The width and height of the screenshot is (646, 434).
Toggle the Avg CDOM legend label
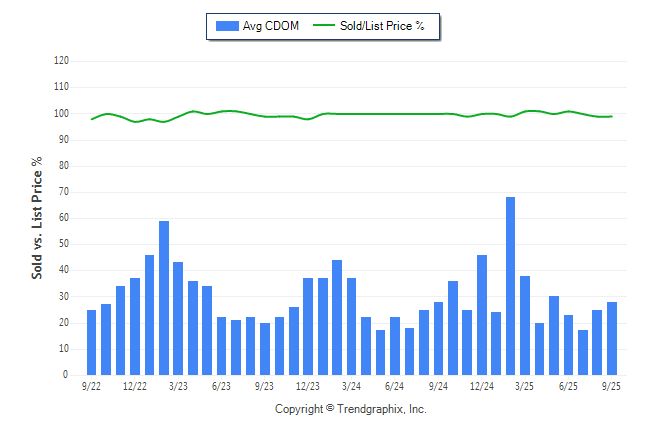[270, 26]
